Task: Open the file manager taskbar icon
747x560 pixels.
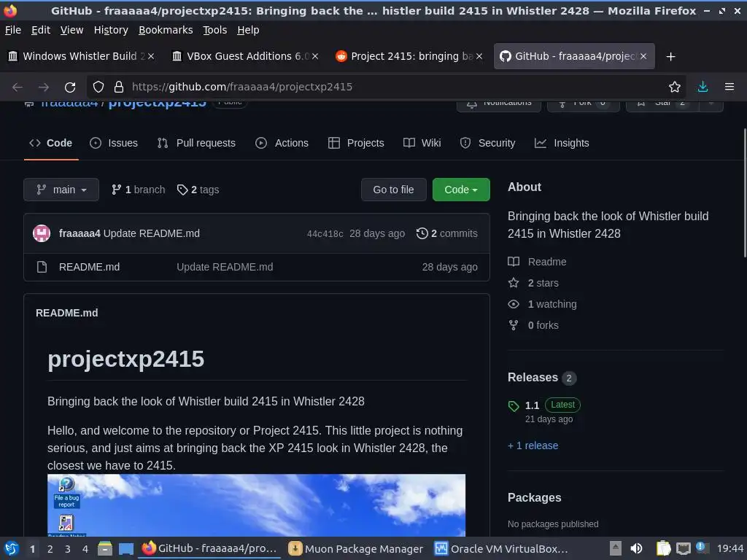Action: 105,548
